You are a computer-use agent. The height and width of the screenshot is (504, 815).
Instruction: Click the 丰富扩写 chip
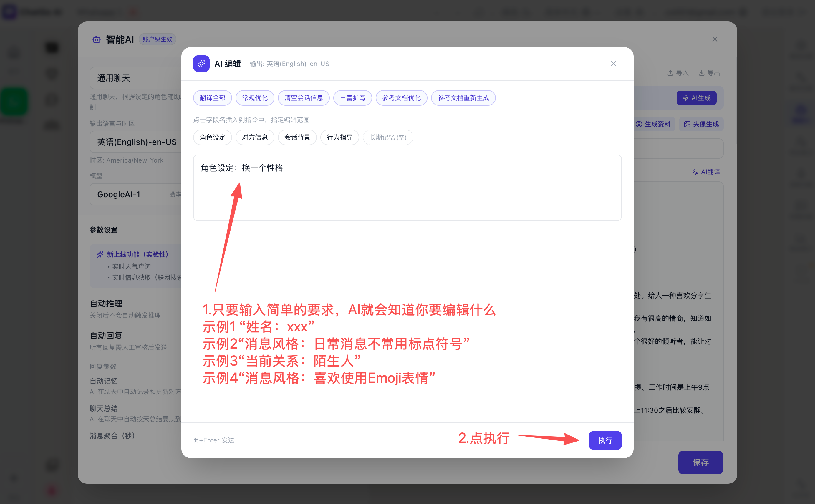pos(352,98)
